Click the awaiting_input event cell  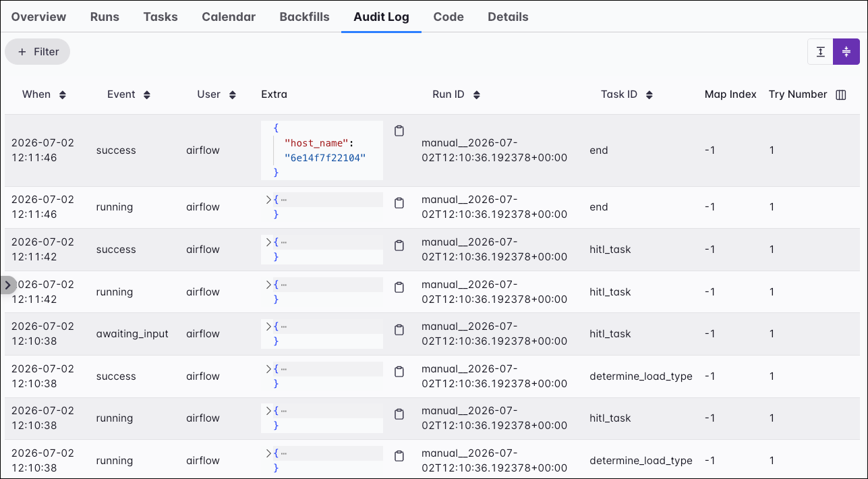click(x=132, y=334)
